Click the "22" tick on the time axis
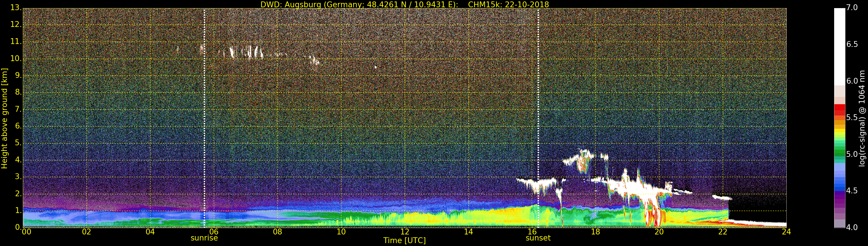Viewport: 868px width, 246px height. [723, 232]
